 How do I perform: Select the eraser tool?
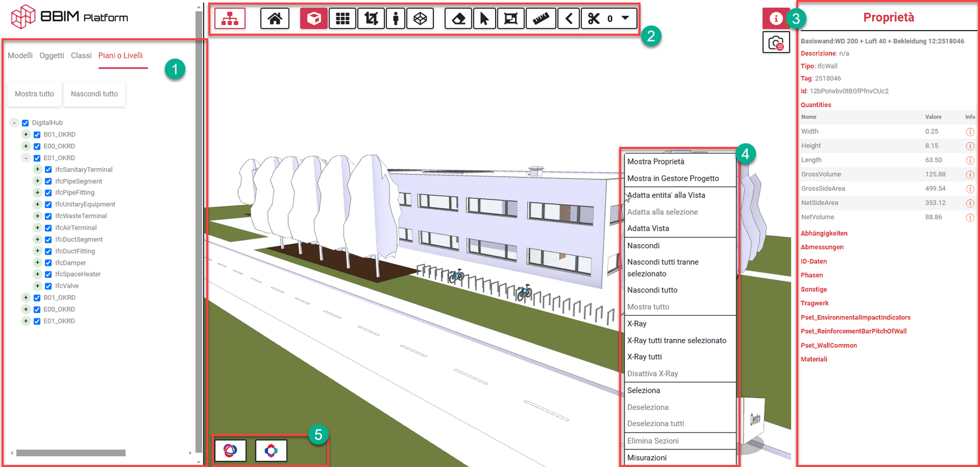[459, 19]
